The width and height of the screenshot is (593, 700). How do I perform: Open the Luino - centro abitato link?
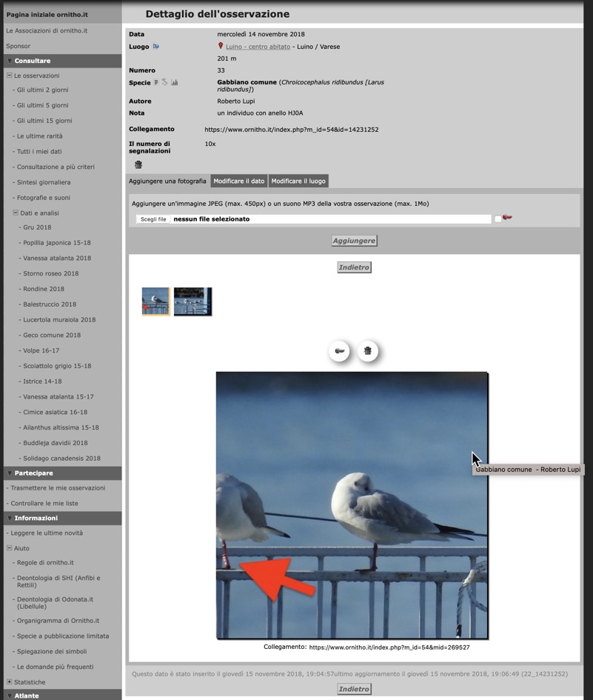pyautogui.click(x=257, y=47)
